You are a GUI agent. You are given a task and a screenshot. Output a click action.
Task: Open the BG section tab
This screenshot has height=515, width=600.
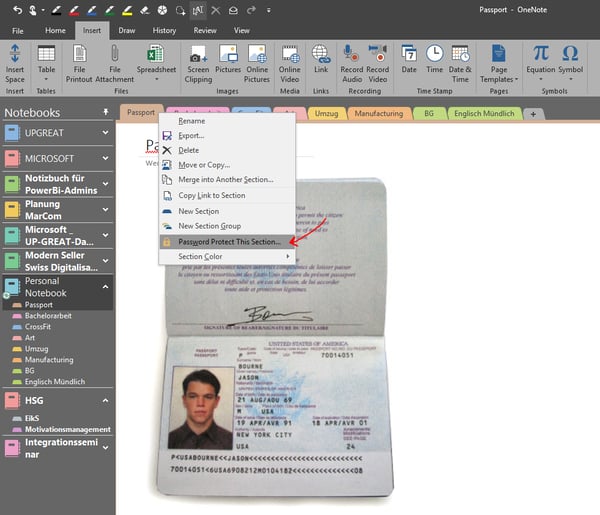coord(429,114)
